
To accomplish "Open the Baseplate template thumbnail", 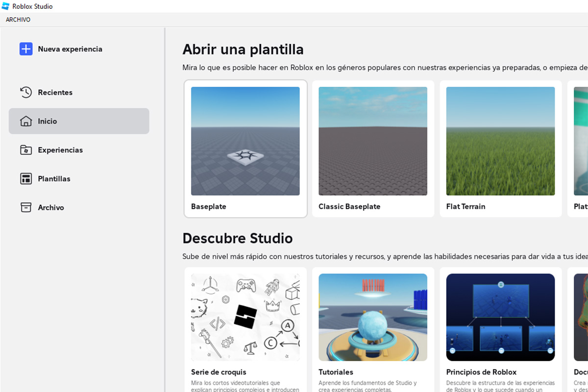I will [x=245, y=141].
